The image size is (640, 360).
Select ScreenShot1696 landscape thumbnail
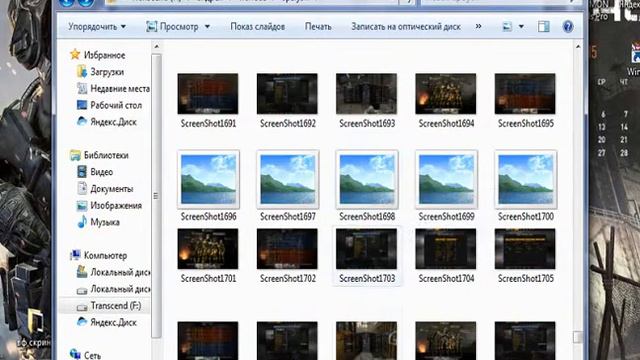tap(208, 180)
